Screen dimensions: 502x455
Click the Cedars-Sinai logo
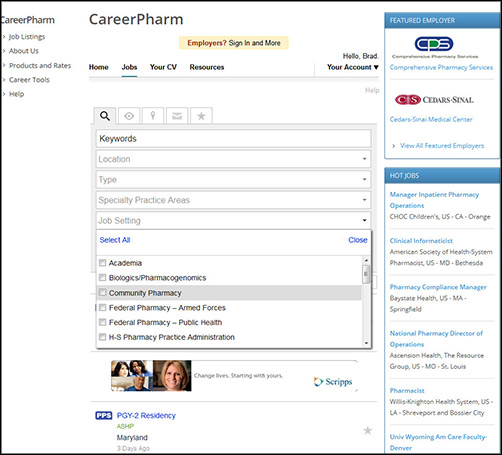point(434,100)
